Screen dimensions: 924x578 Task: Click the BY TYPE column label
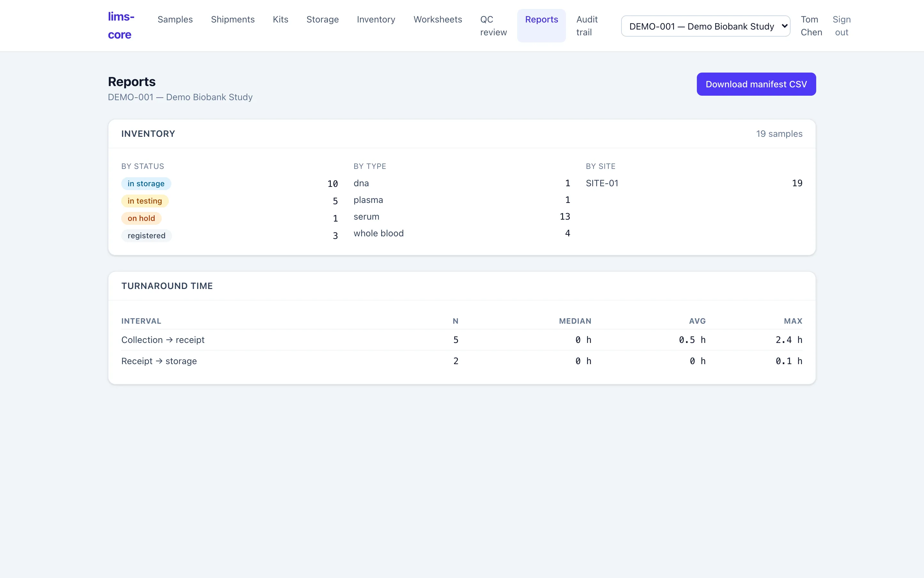(370, 166)
